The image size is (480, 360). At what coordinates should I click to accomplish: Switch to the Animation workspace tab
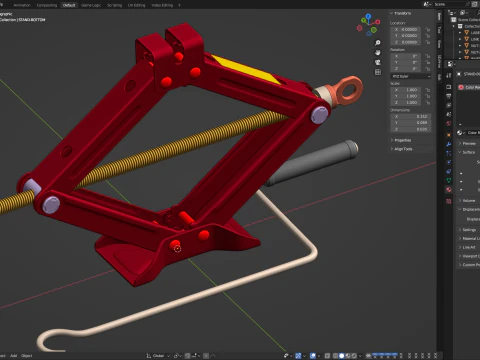pyautogui.click(x=22, y=5)
